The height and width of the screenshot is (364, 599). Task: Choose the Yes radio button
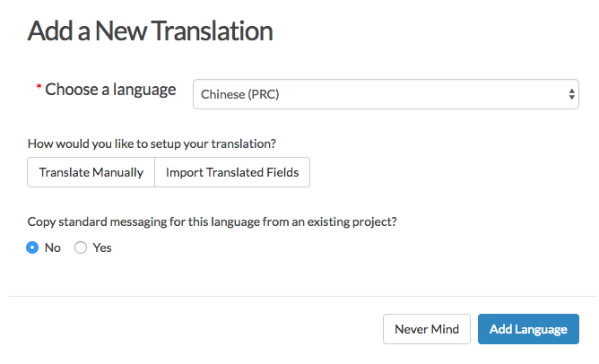[x=81, y=247]
